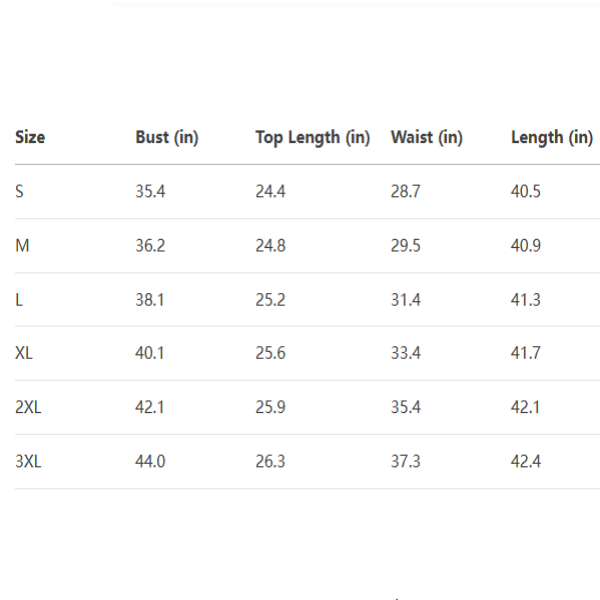Click the waist value 28.7 for S
Image resolution: width=600 pixels, height=600 pixels.
pyautogui.click(x=405, y=191)
